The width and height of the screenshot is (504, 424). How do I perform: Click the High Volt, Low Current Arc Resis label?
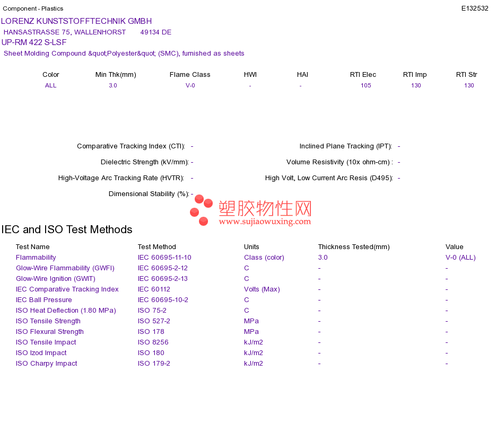coord(329,178)
